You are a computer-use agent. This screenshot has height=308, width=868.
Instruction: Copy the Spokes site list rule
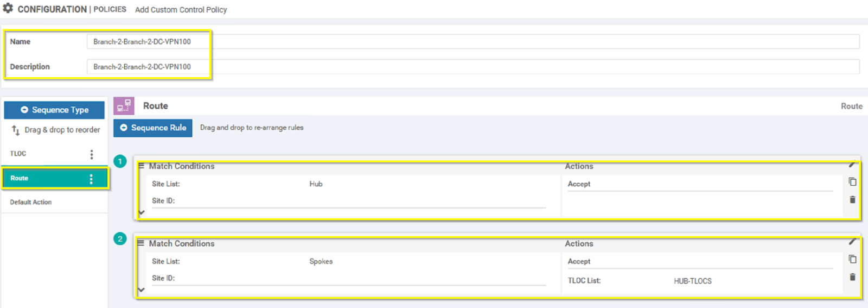[x=852, y=260]
